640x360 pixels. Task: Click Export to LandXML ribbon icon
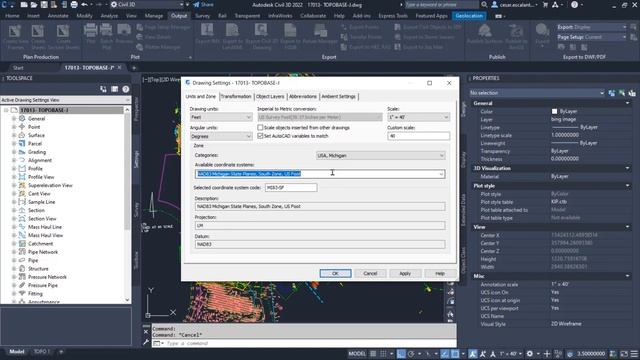232,31
